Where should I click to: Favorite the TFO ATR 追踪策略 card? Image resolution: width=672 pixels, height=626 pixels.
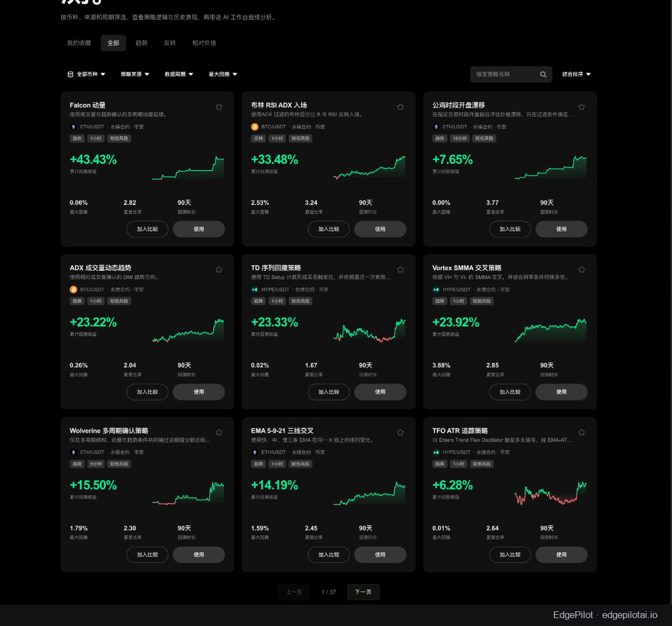tap(581, 432)
